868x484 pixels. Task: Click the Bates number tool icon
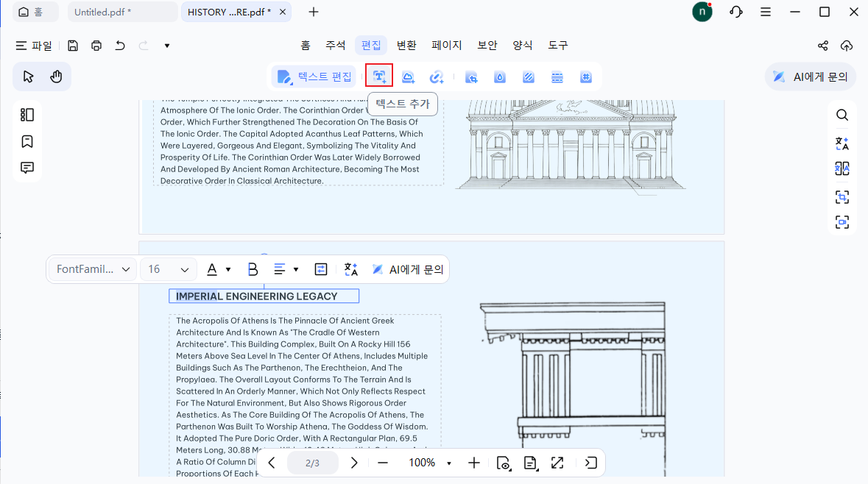click(586, 77)
